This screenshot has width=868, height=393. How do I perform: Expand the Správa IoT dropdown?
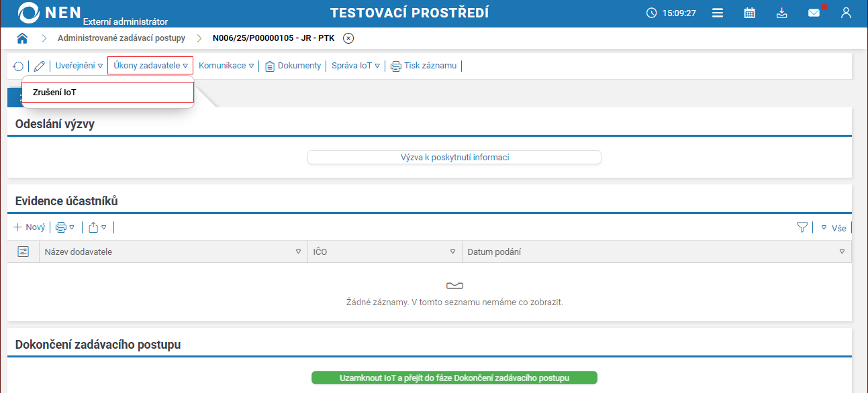(x=356, y=66)
